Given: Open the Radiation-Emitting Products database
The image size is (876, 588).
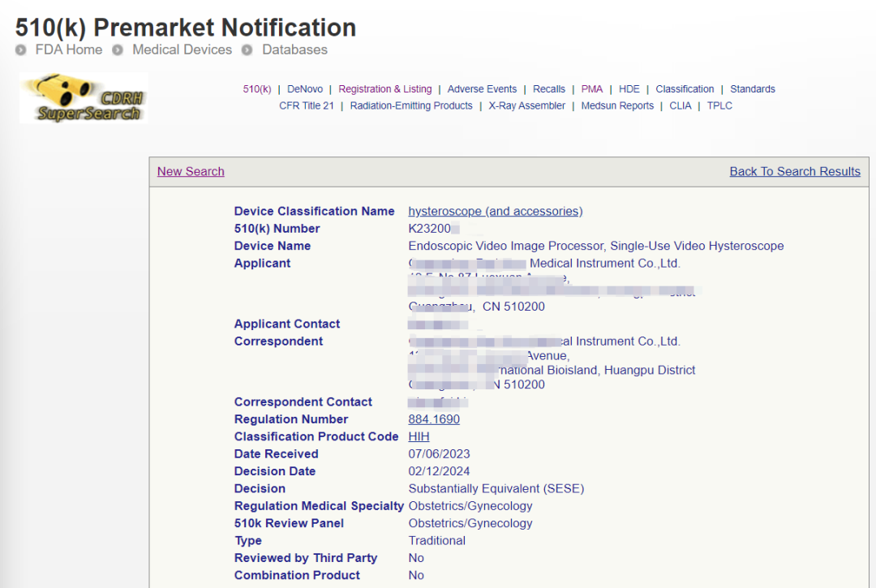Looking at the screenshot, I should point(411,105).
